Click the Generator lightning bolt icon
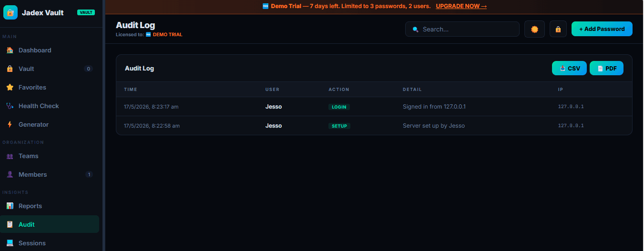Viewport: 644px width, 251px height. tap(10, 124)
